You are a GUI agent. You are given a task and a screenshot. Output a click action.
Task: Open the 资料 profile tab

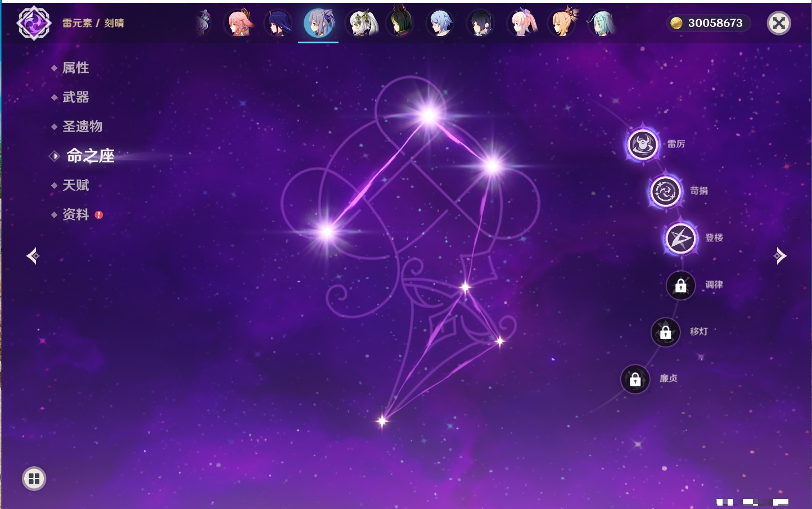76,214
